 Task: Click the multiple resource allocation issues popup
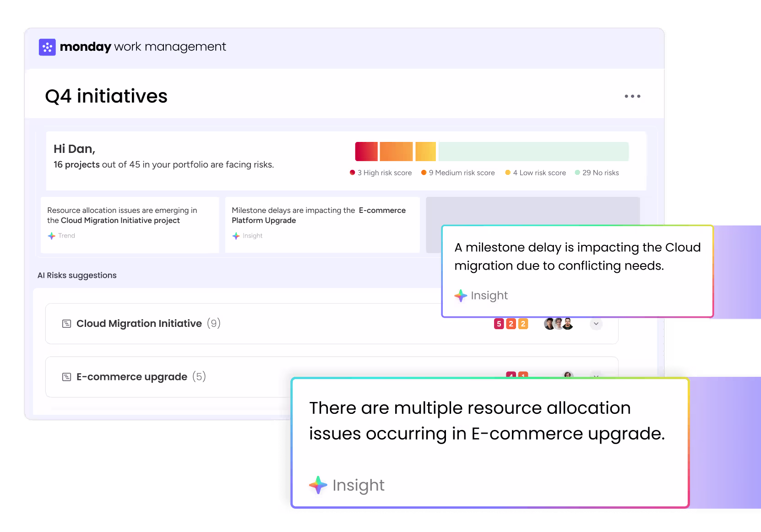490,443
